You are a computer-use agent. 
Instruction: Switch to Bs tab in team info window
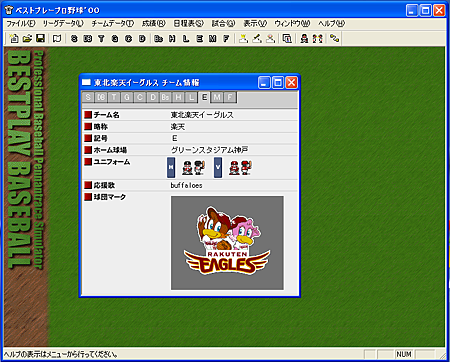pyautogui.click(x=165, y=97)
